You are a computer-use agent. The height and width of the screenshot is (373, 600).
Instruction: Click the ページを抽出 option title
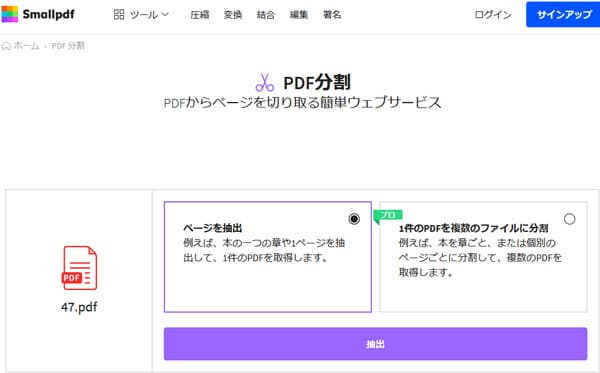213,228
